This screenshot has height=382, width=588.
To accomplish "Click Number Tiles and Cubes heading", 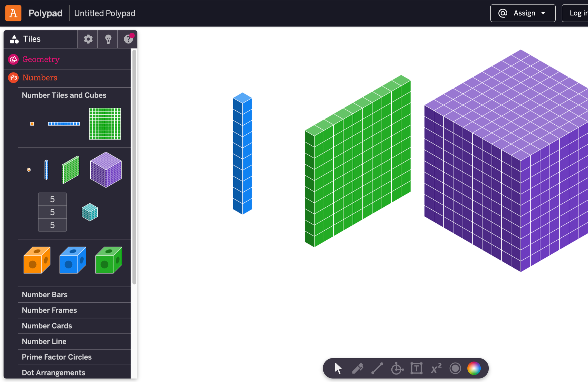I will point(64,95).
